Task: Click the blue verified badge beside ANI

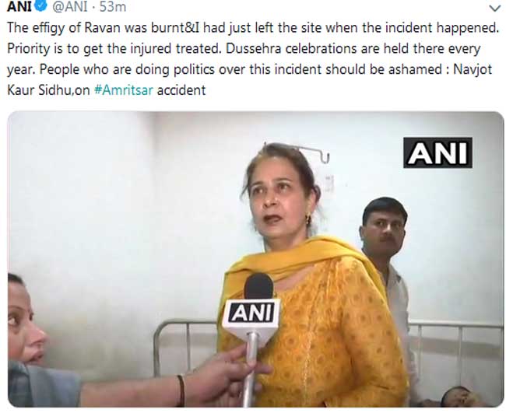Action: [40, 5]
